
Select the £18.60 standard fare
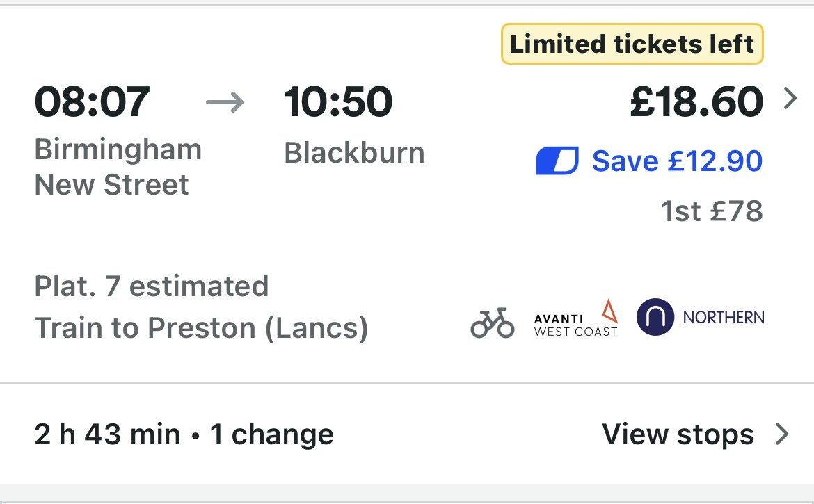pyautogui.click(x=696, y=101)
